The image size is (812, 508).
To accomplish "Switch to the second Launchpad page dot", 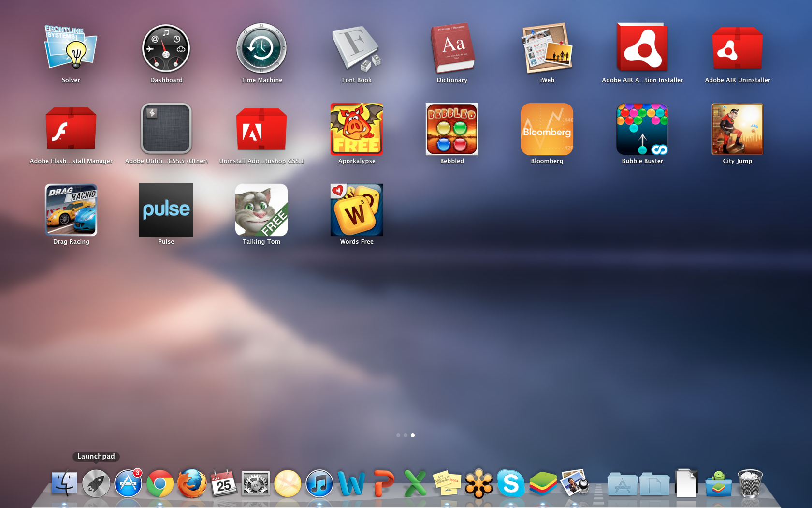I will (x=406, y=435).
